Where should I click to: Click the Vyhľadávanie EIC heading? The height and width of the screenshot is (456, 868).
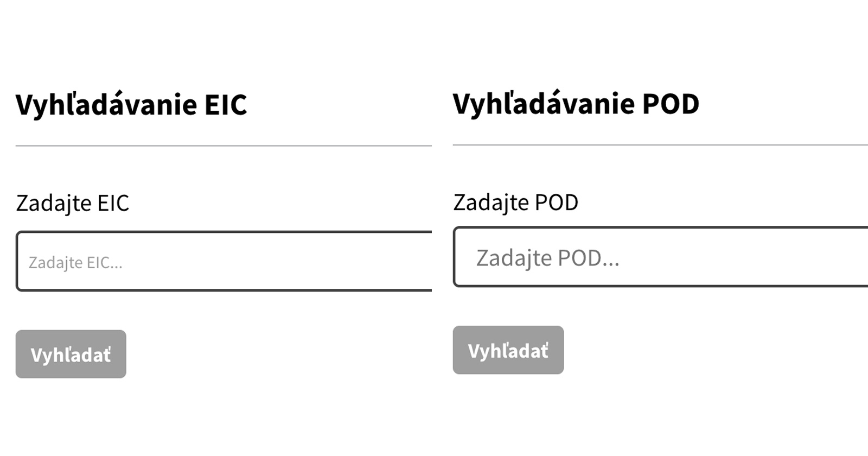pyautogui.click(x=131, y=104)
